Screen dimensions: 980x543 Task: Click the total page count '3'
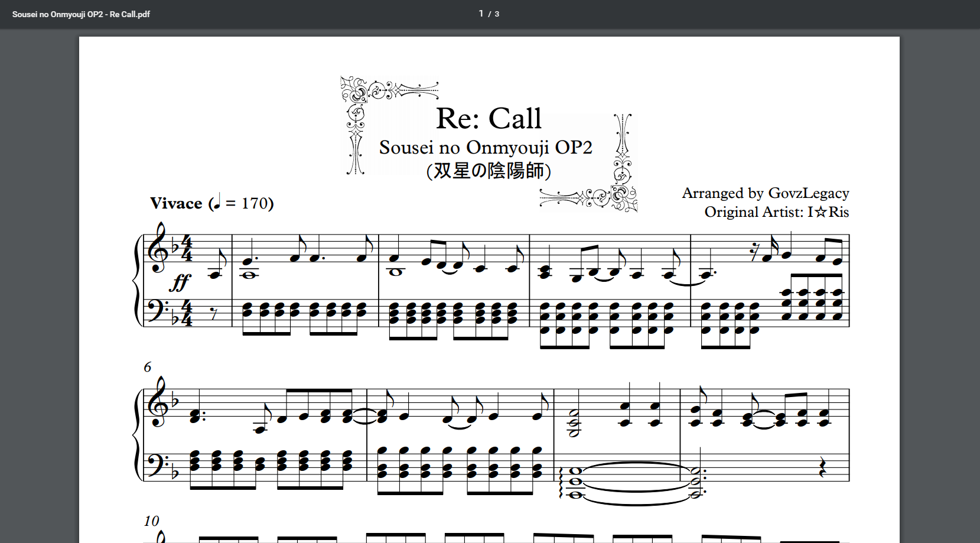click(x=497, y=14)
